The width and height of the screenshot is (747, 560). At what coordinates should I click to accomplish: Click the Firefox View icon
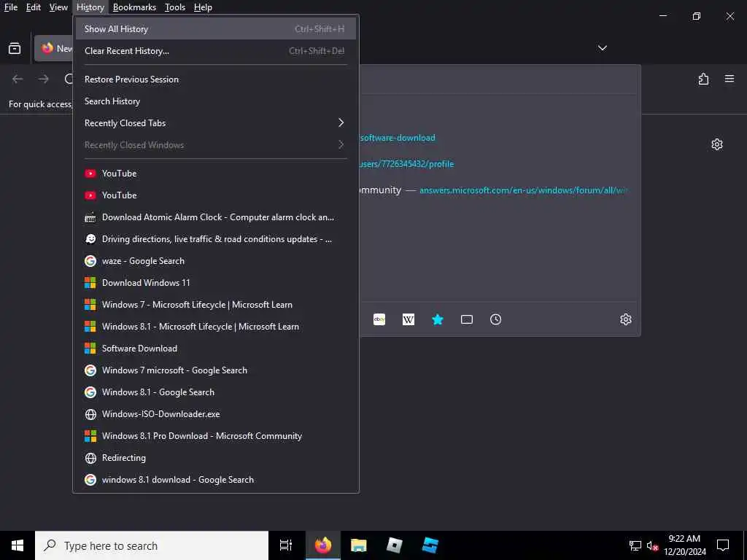tap(15, 48)
